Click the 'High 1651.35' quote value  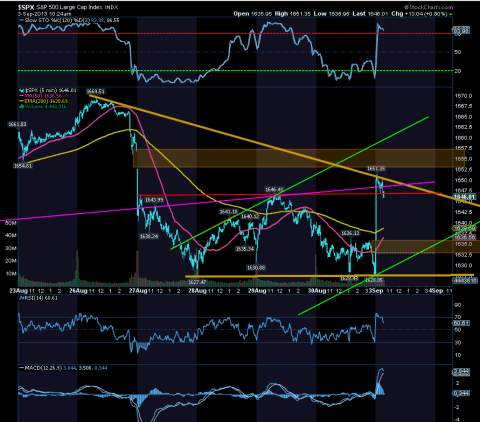tap(293, 14)
